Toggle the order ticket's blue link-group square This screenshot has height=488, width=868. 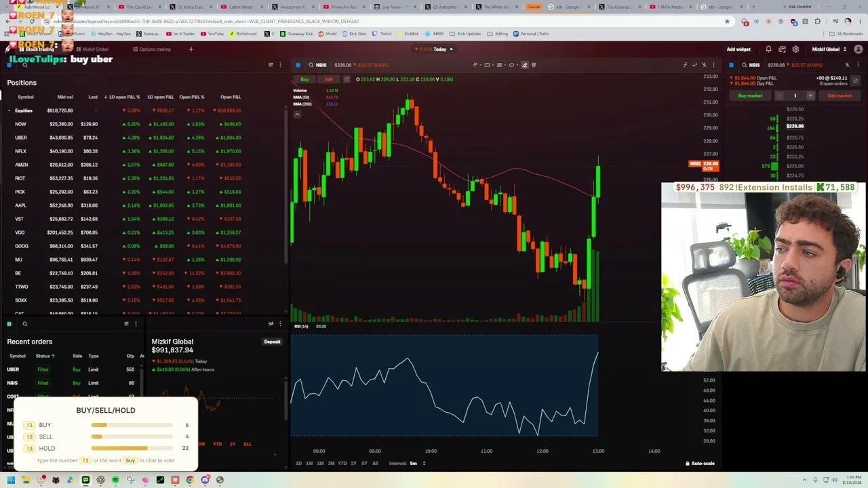(x=731, y=65)
